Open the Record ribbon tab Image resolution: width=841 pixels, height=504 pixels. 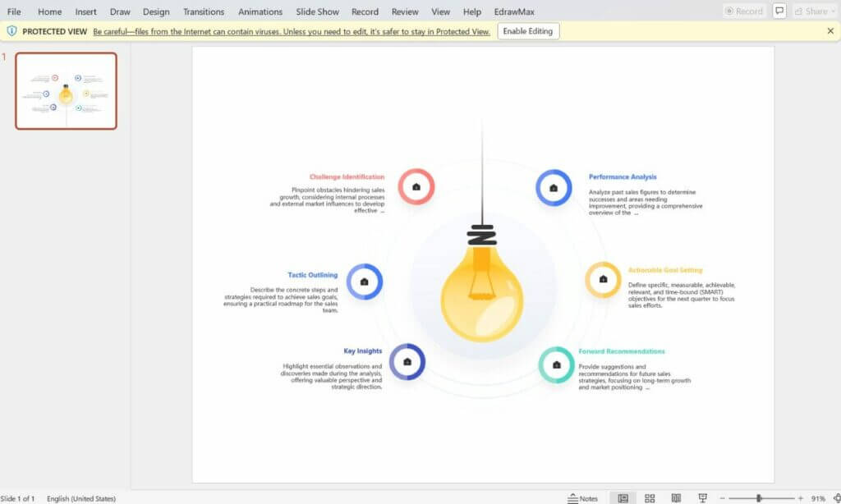coord(365,11)
